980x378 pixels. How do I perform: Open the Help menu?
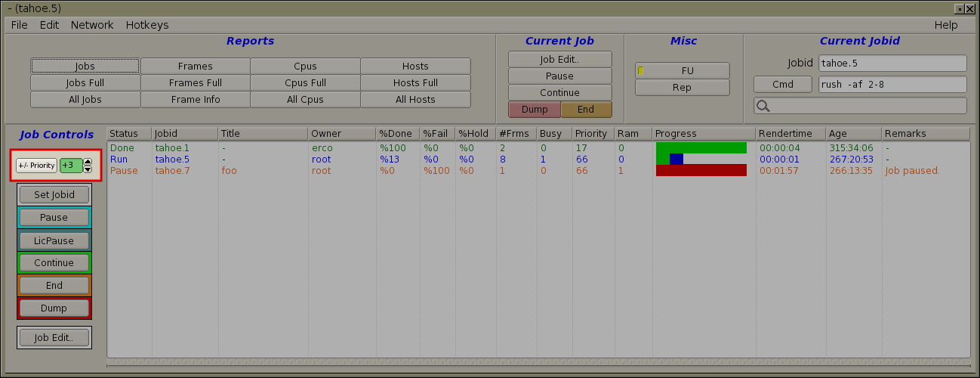pos(945,25)
